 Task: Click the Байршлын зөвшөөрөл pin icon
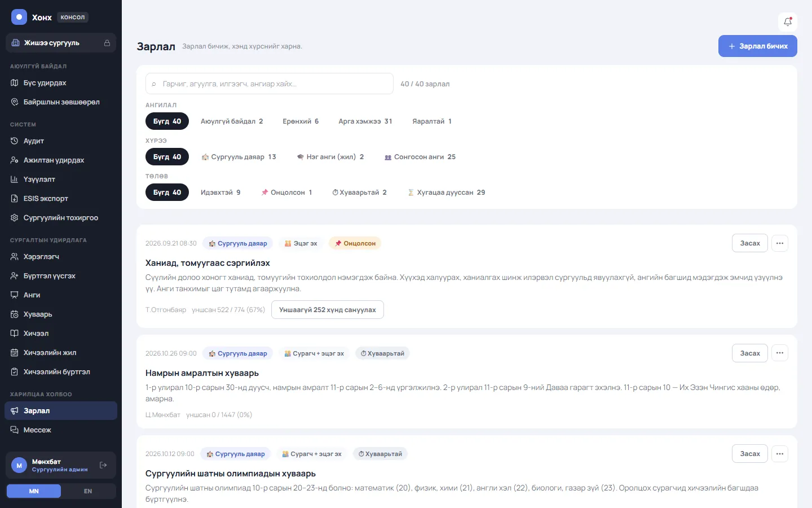(x=15, y=102)
